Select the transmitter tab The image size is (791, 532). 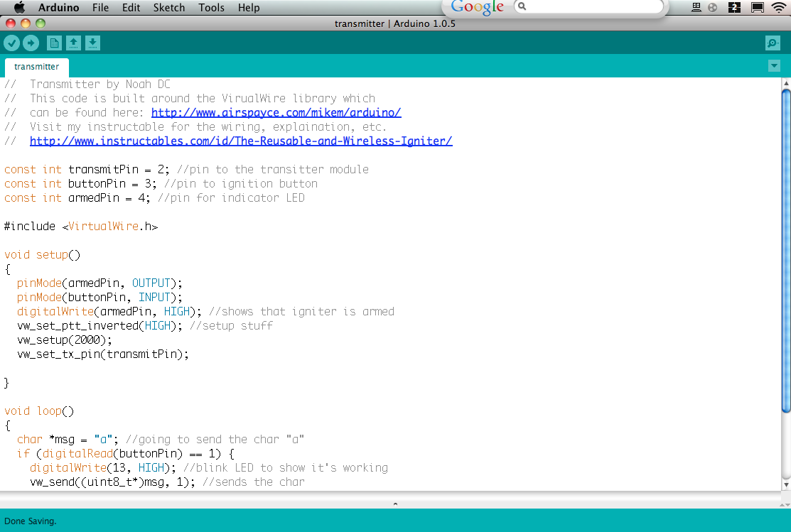36,67
